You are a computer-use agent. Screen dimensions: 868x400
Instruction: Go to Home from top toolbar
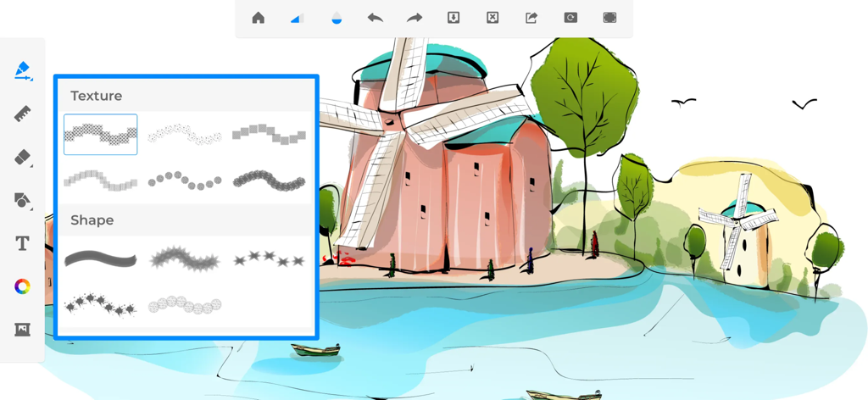coord(258,18)
